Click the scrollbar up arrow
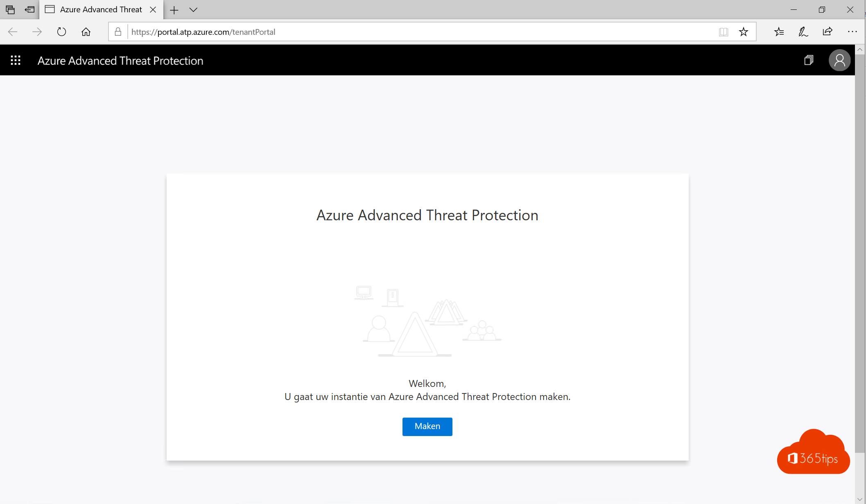This screenshot has width=866, height=504. point(859,49)
